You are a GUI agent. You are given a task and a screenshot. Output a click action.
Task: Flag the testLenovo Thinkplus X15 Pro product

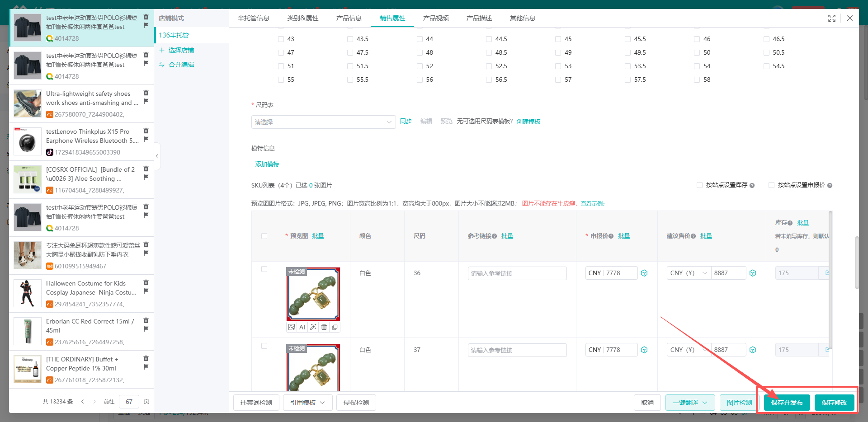pyautogui.click(x=146, y=139)
